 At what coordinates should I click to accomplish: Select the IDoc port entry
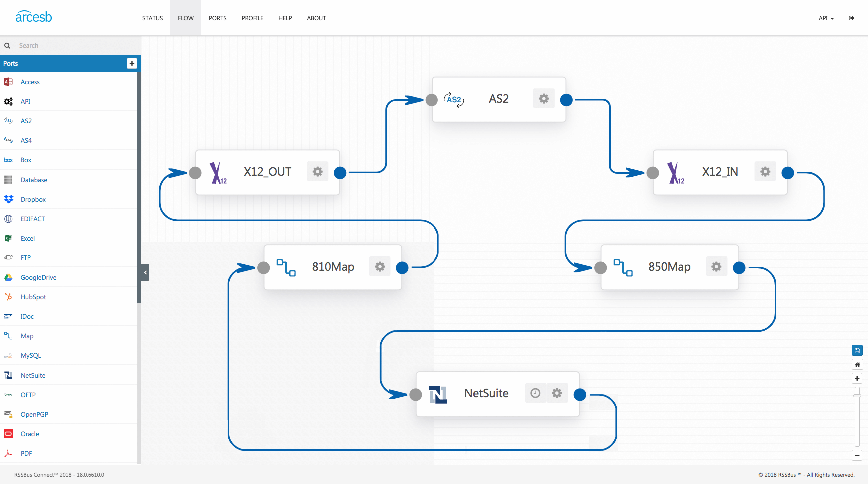pos(68,316)
